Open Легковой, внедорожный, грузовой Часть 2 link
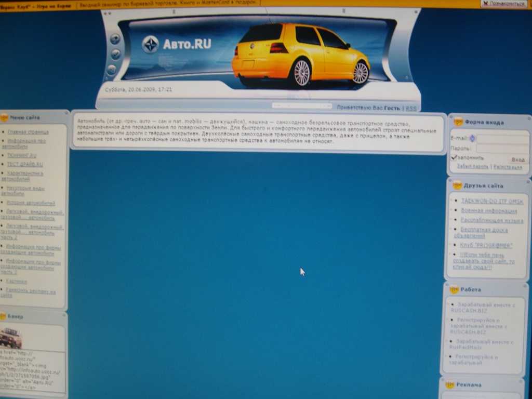The width and height of the screenshot is (532, 399). (x=32, y=231)
